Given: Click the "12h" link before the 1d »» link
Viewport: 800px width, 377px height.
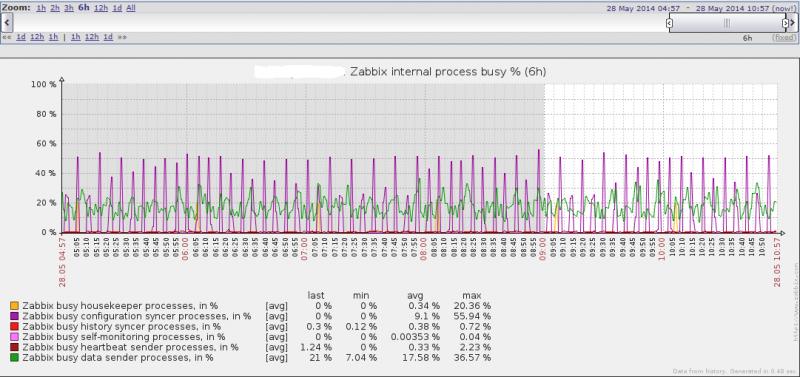Looking at the screenshot, I should 92,37.
